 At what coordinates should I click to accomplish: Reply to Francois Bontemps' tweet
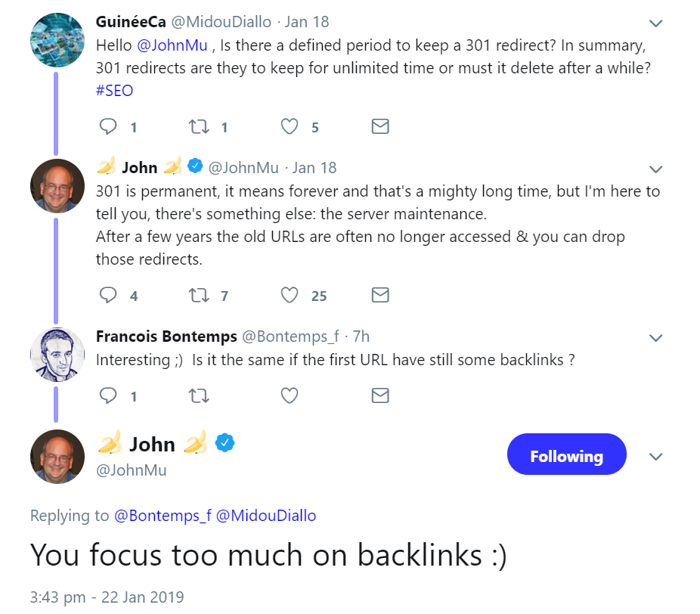click(108, 395)
